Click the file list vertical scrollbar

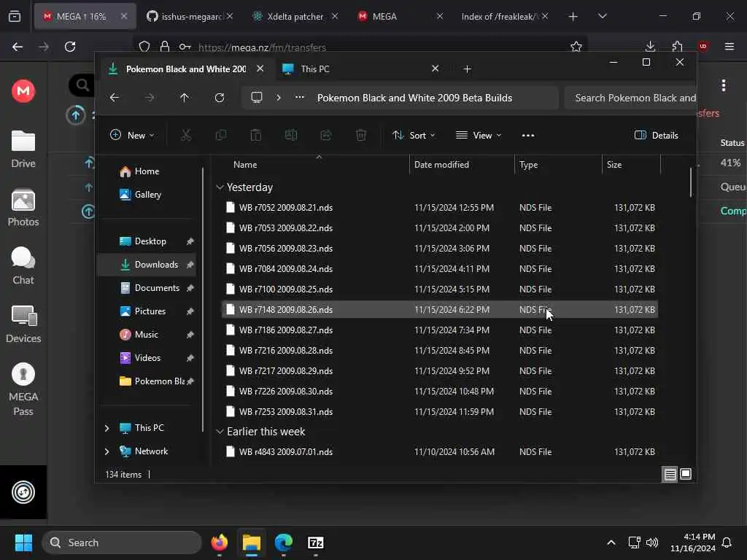(690, 182)
